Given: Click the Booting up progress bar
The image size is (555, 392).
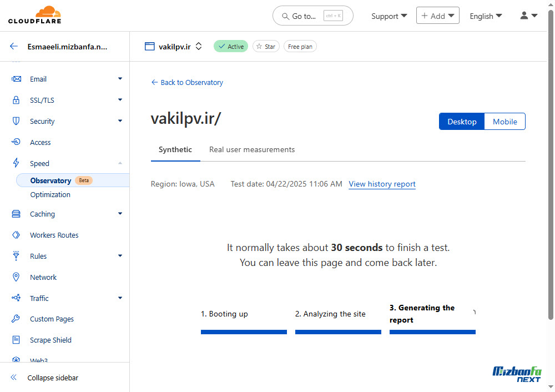Looking at the screenshot, I should click(244, 332).
